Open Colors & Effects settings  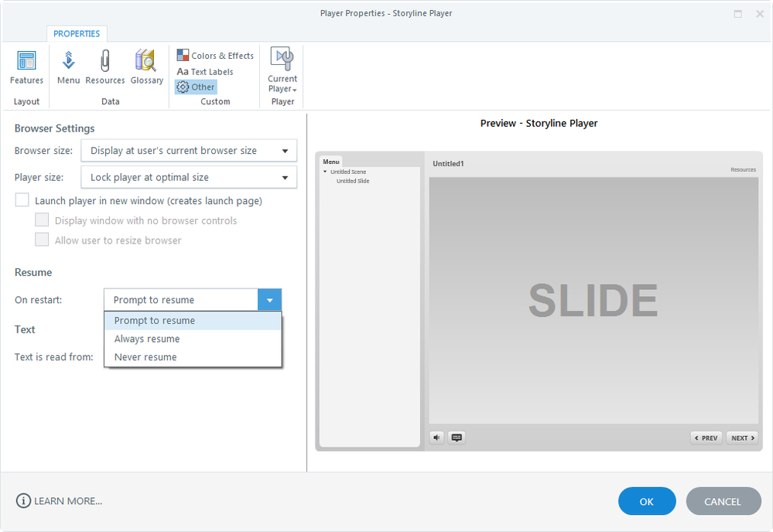pos(215,56)
